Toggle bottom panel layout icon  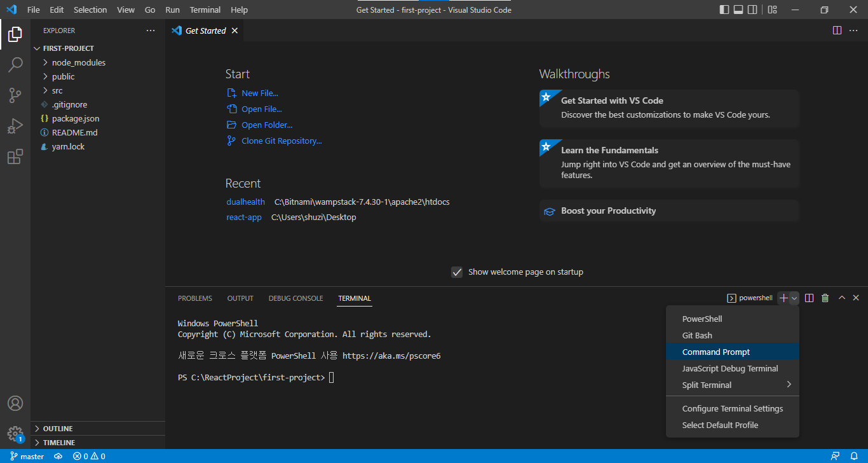point(739,10)
